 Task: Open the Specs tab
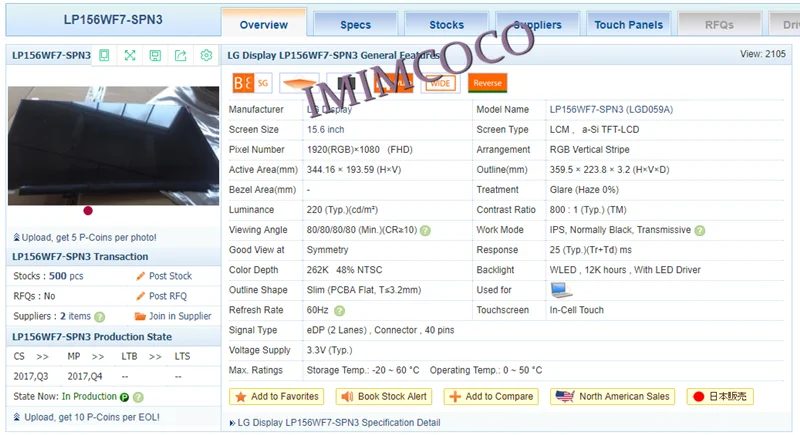[356, 24]
